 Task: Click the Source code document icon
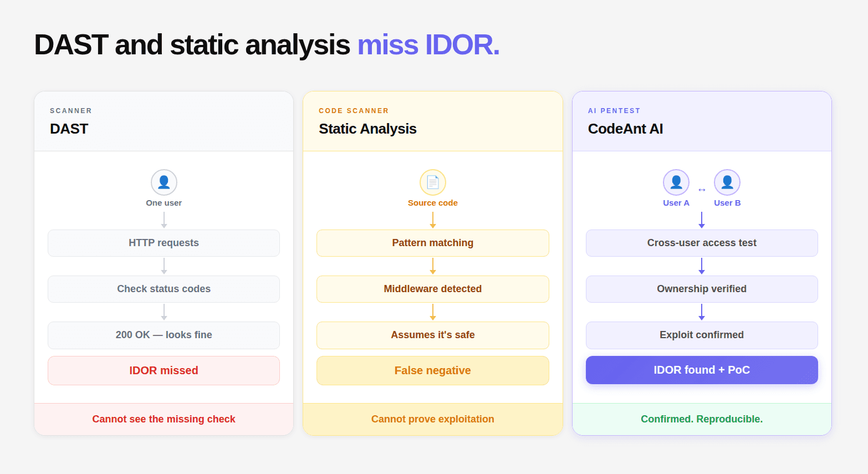[x=433, y=182]
